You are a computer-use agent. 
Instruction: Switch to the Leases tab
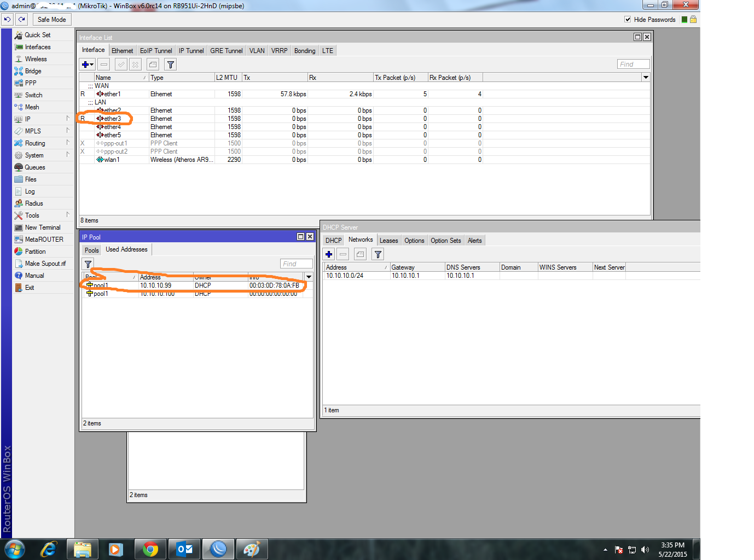pos(388,240)
